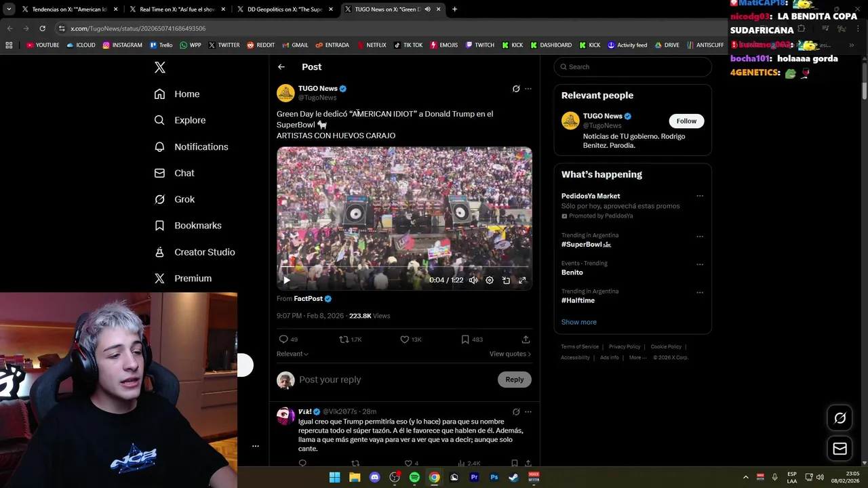Play the video
868x488 pixels.
click(286, 280)
